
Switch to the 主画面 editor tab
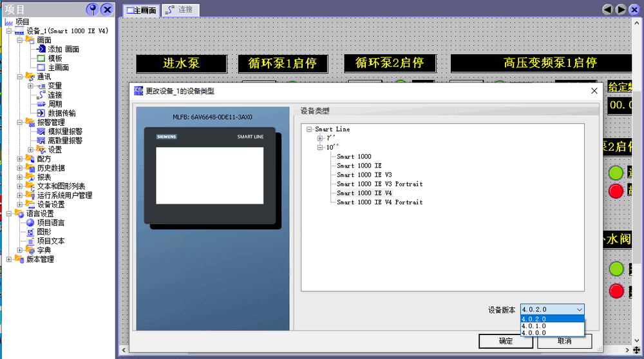coord(141,10)
